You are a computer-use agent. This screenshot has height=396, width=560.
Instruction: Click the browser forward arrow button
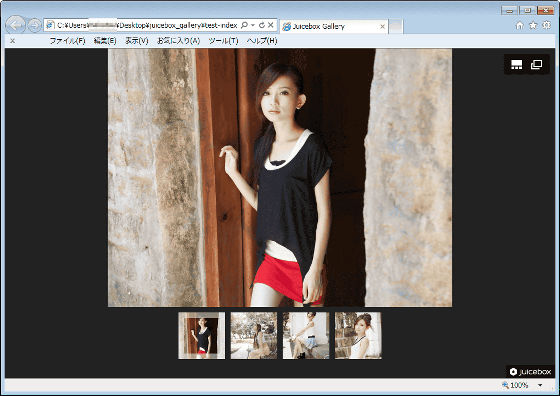(x=34, y=25)
